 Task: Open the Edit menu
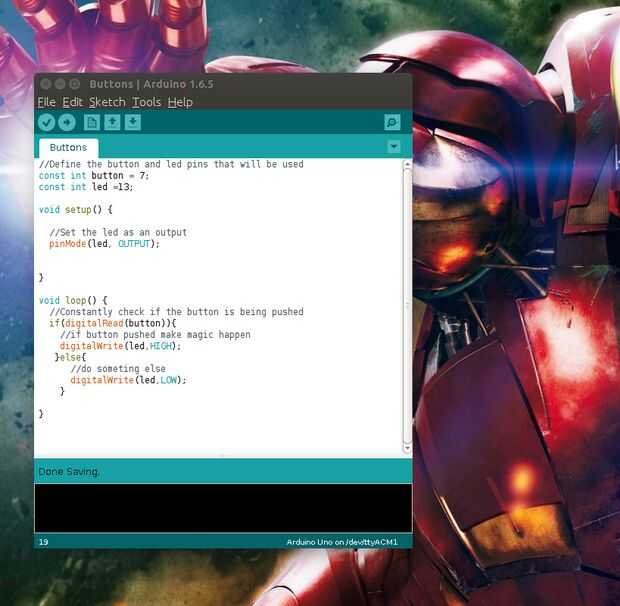coord(72,102)
